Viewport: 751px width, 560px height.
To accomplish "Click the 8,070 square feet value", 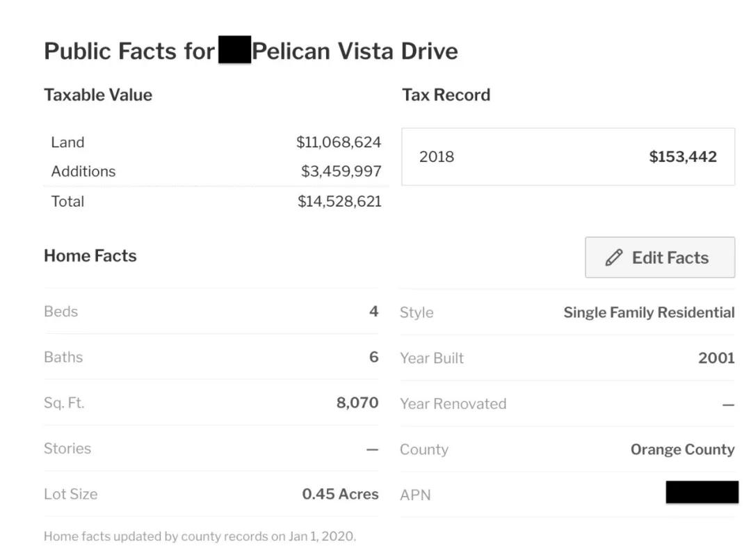I will coord(357,403).
